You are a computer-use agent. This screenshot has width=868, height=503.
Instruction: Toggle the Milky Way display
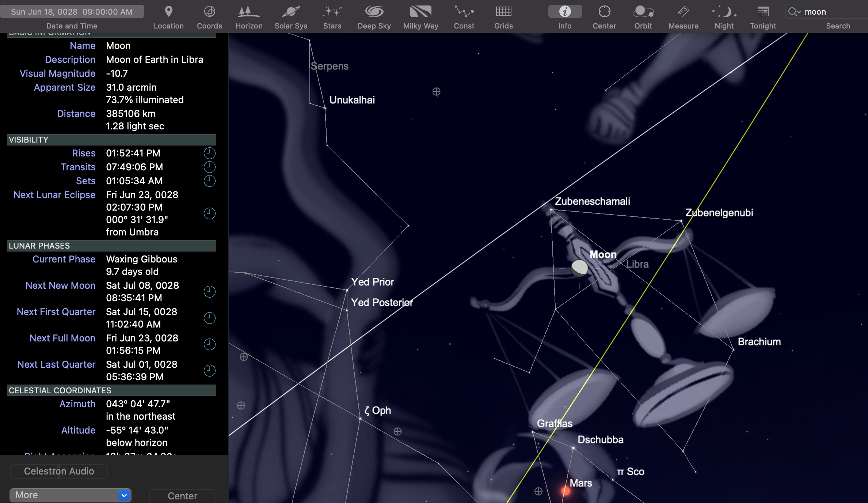420,12
